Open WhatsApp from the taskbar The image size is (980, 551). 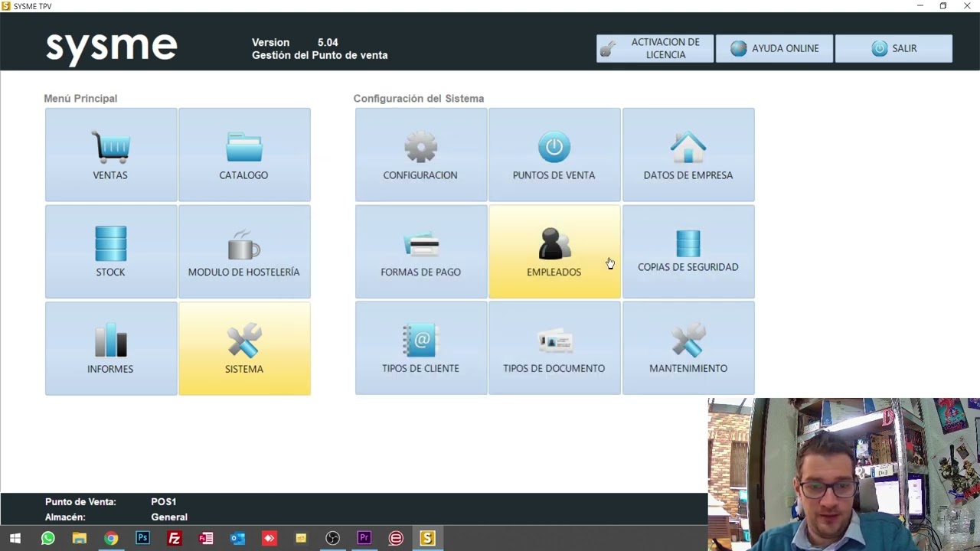point(47,539)
